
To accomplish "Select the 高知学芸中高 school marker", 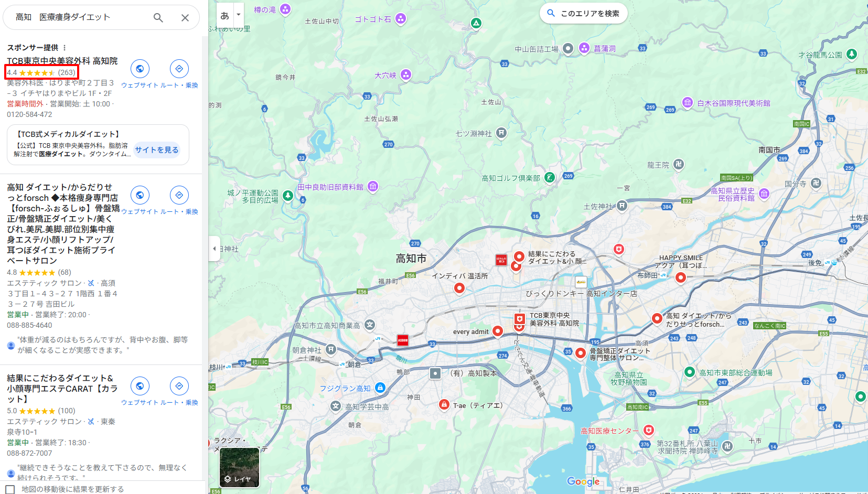I will (x=336, y=406).
